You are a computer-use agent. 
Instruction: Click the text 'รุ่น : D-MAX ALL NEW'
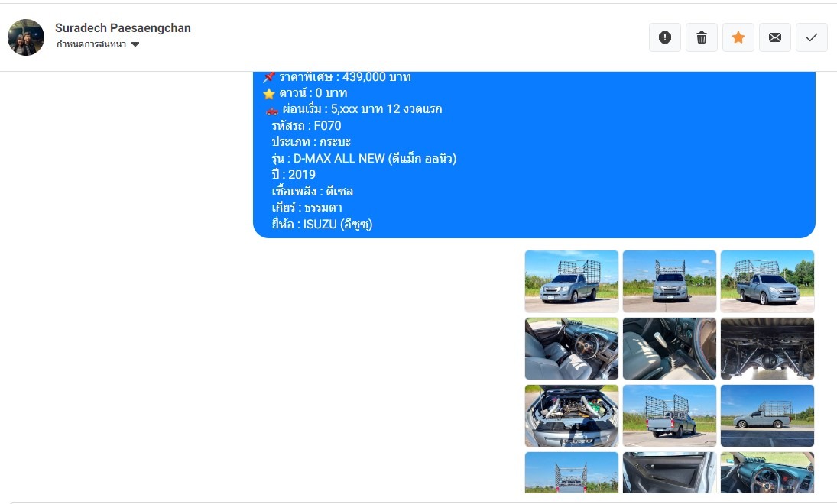328,158
